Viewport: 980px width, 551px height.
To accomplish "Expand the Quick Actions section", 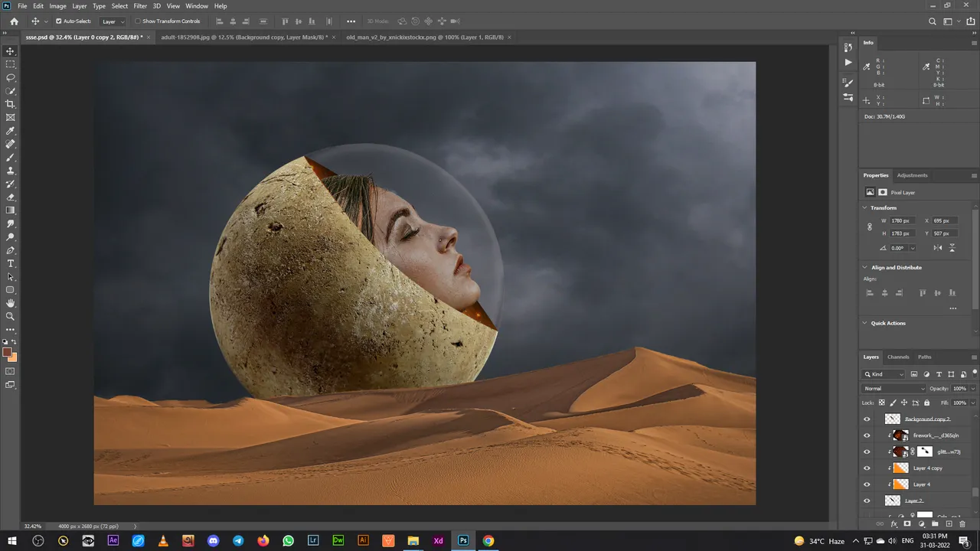I will [x=866, y=323].
